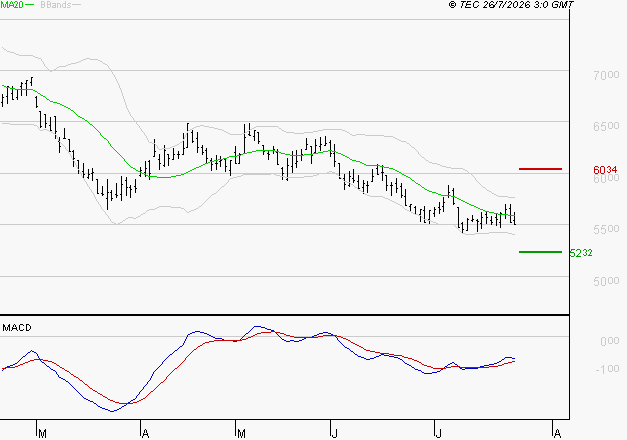Screen dimensions: 627x440
Task: Click the first J month label
Action: 335,434
